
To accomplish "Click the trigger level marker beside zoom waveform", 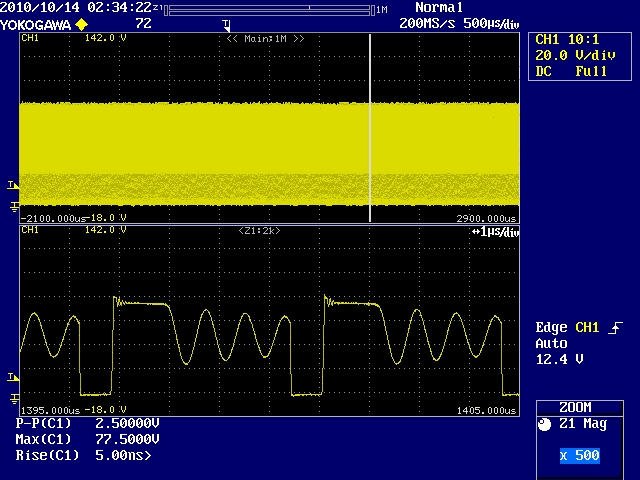I will (13, 377).
